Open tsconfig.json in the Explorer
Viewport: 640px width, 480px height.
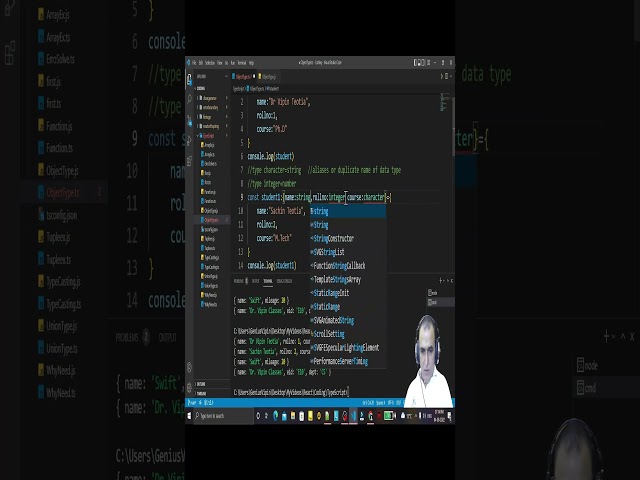[211, 229]
